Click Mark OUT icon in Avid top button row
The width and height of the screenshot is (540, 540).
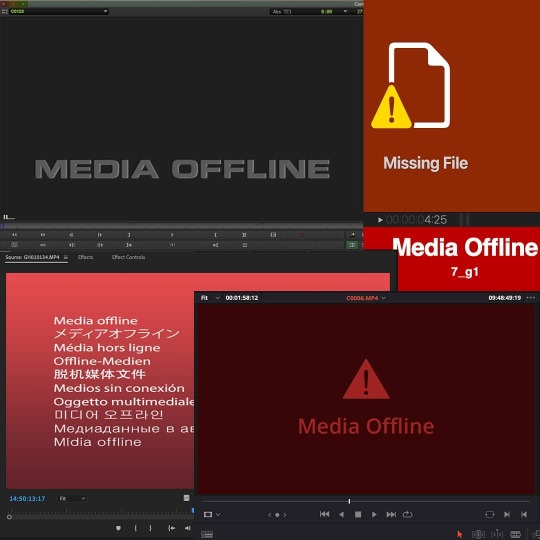pos(129,235)
